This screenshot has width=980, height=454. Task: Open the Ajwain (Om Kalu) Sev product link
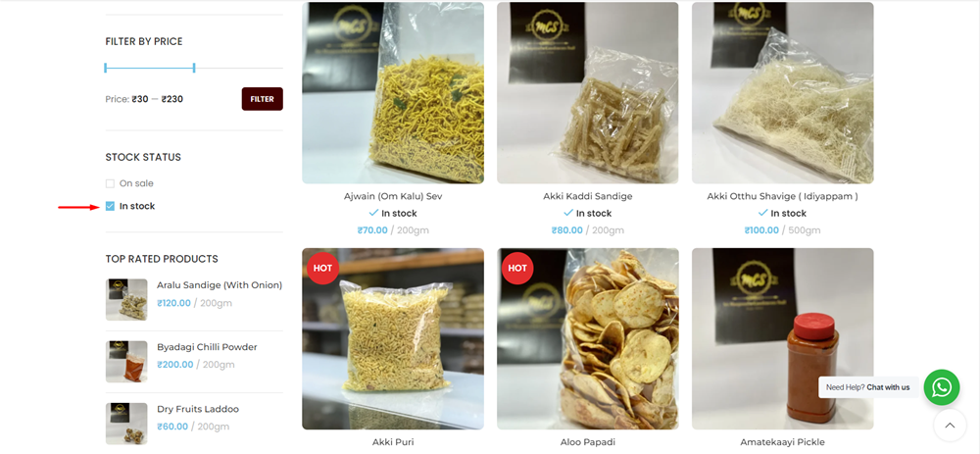[393, 196]
